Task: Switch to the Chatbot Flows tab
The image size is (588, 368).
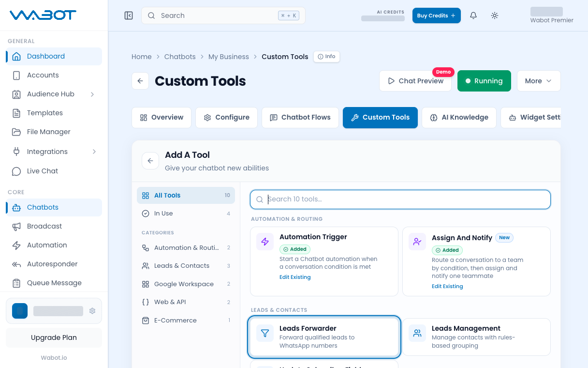Action: 300,118
